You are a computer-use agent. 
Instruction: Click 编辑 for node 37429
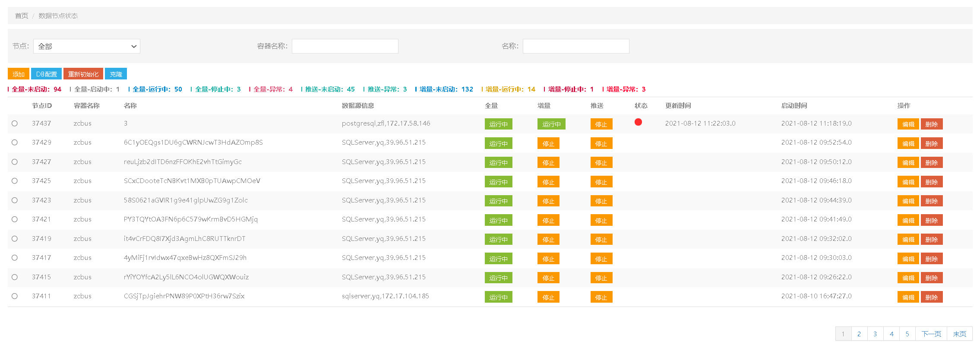908,143
